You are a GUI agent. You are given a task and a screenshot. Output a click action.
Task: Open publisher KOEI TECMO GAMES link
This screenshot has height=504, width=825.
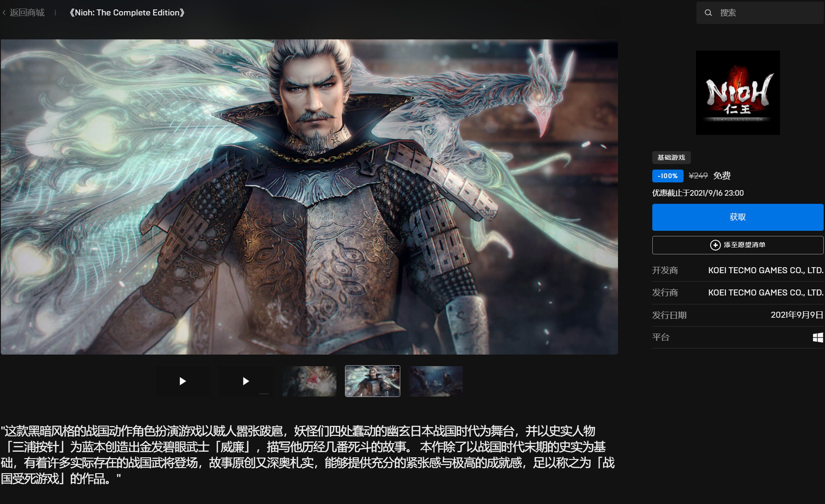tap(765, 293)
